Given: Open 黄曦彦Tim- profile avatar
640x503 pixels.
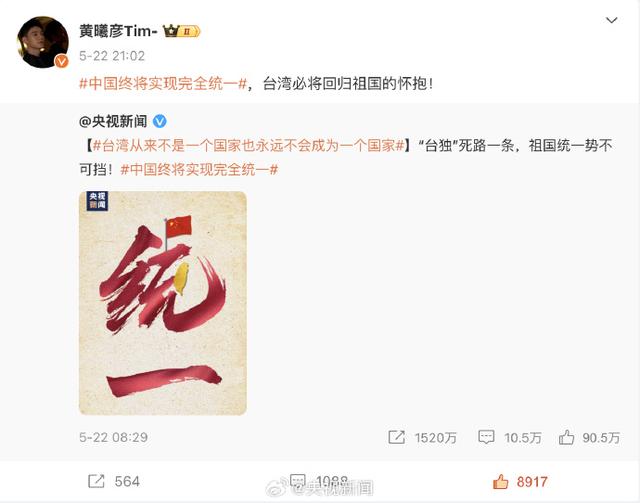Looking at the screenshot, I should (x=42, y=42).
